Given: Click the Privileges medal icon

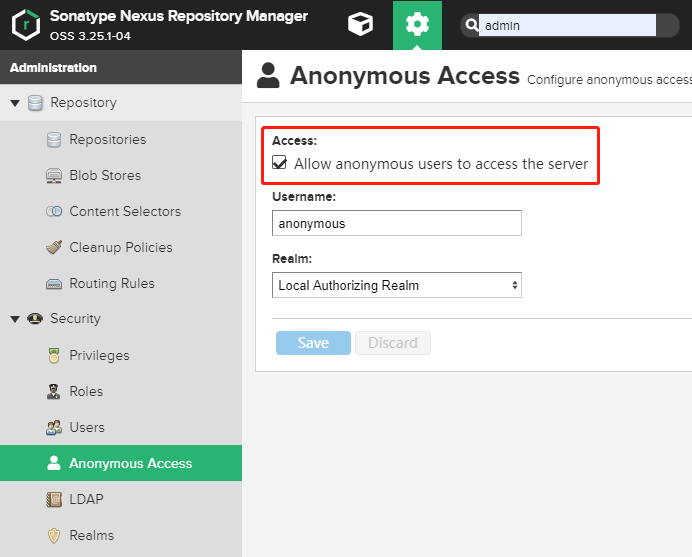Looking at the screenshot, I should click(x=54, y=356).
